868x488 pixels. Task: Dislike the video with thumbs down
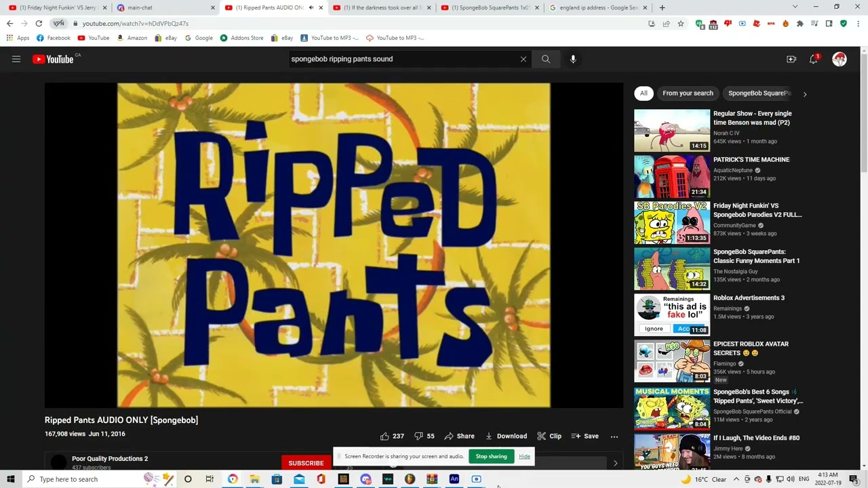tap(425, 436)
